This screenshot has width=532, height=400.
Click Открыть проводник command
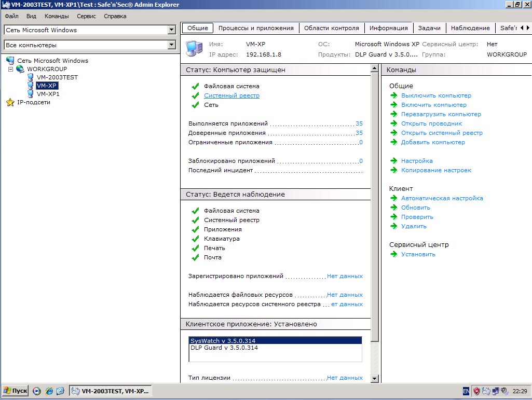tap(432, 123)
